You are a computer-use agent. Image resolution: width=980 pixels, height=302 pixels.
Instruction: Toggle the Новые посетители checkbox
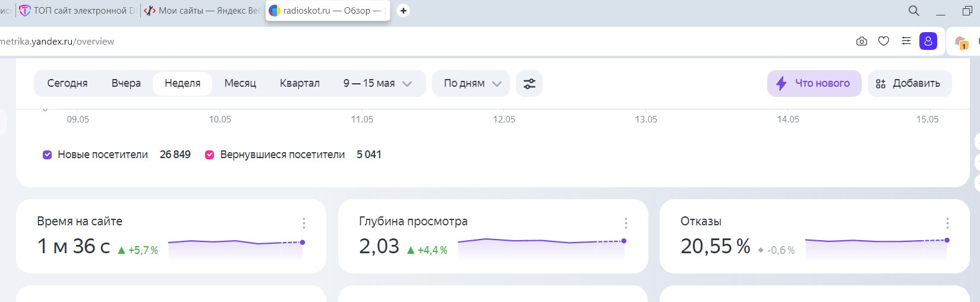pyautogui.click(x=48, y=155)
